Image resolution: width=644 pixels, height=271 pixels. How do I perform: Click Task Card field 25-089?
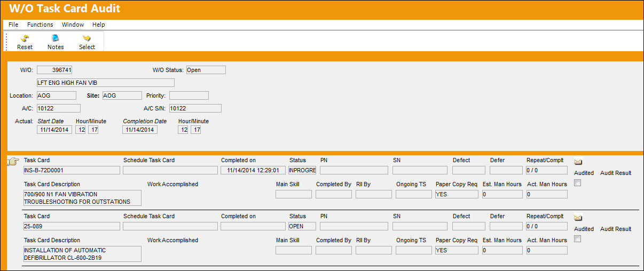[72, 226]
